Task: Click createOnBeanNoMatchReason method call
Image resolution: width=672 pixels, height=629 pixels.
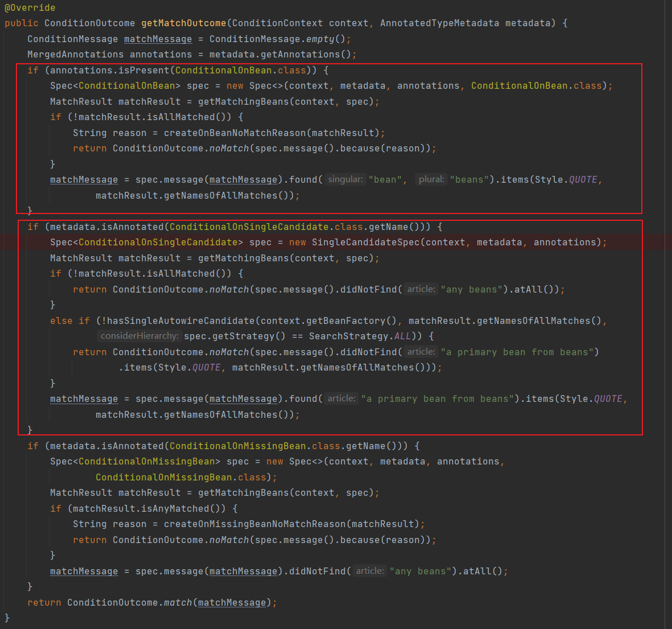Action: 235,133
